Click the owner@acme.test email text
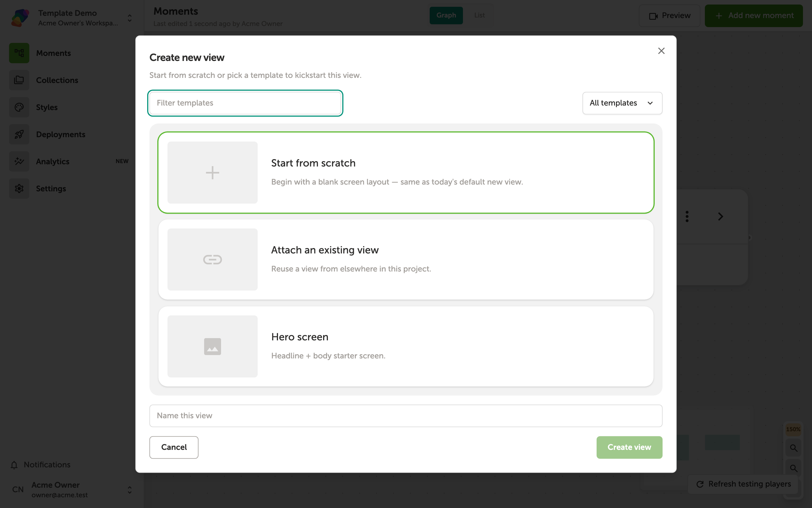 point(59,495)
